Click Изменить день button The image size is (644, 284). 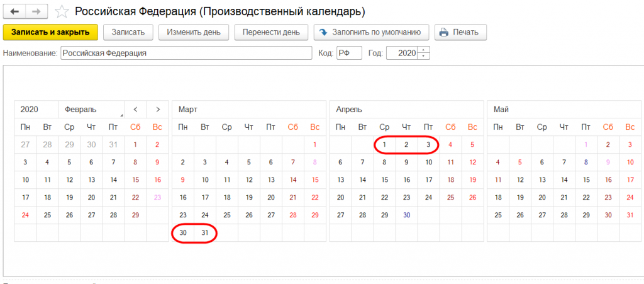point(193,32)
